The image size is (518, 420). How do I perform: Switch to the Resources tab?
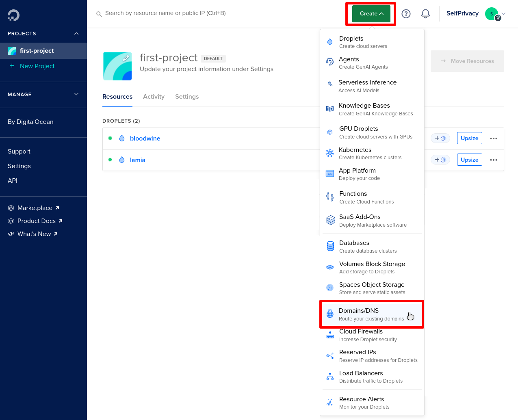117,97
